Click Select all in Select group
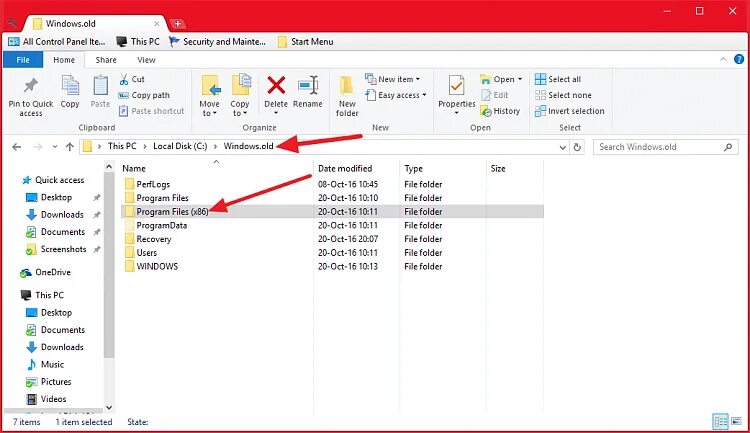Image resolution: width=750 pixels, height=433 pixels. (x=558, y=79)
